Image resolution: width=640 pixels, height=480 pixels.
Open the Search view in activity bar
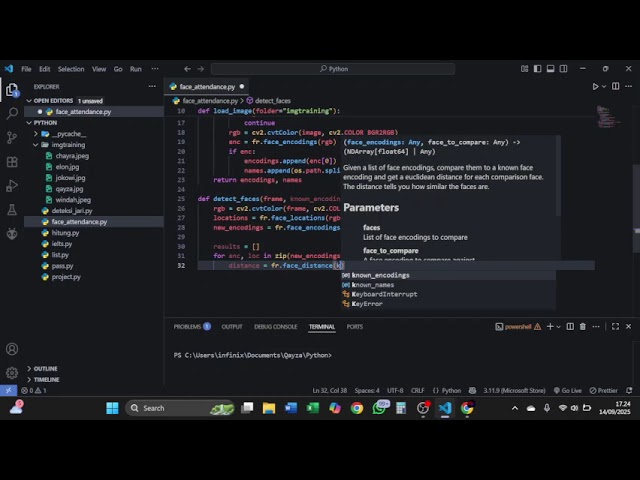tap(12, 113)
